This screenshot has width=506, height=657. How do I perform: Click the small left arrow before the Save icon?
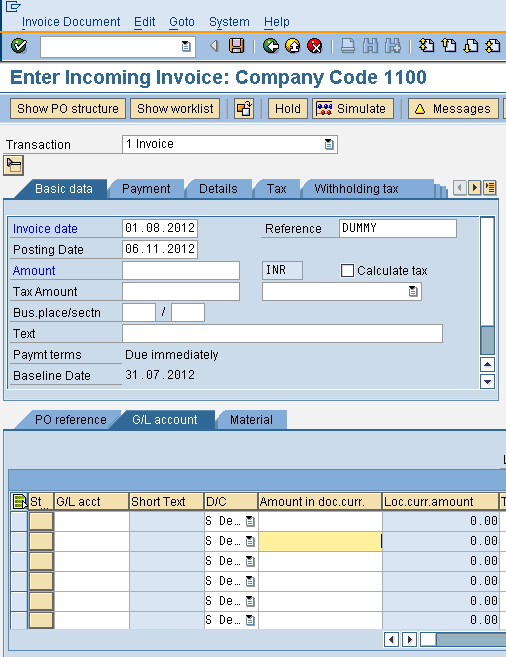[x=214, y=46]
